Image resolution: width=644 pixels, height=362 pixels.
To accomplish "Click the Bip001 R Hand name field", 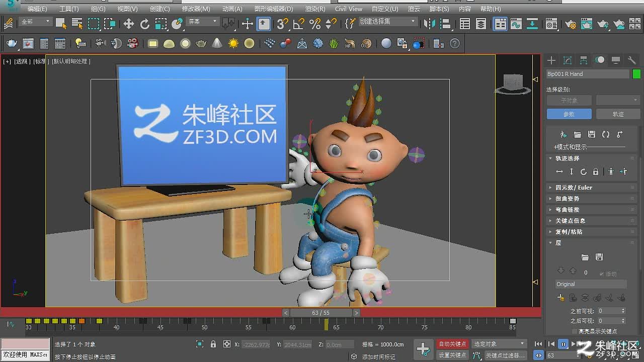I will (588, 74).
